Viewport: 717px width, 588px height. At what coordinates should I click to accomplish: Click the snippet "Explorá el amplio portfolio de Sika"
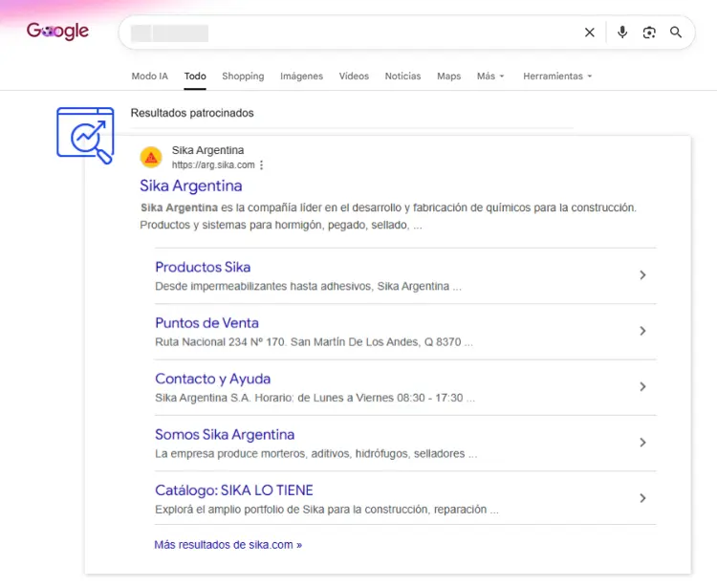(327, 510)
